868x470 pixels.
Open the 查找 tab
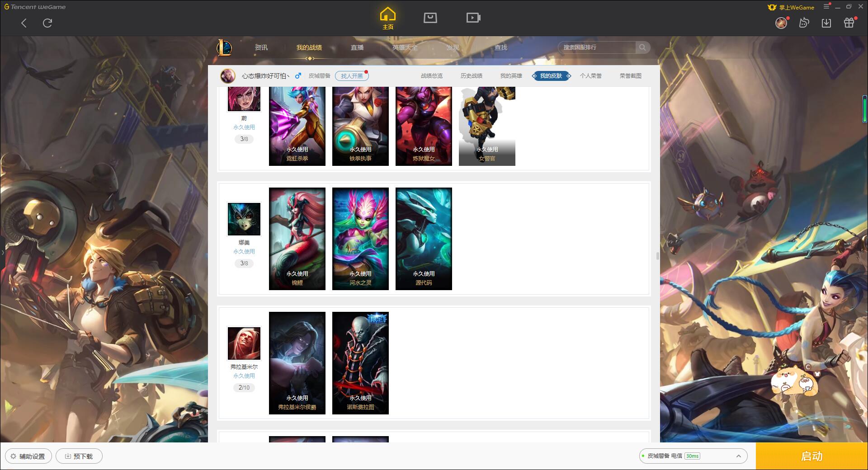[x=501, y=47]
